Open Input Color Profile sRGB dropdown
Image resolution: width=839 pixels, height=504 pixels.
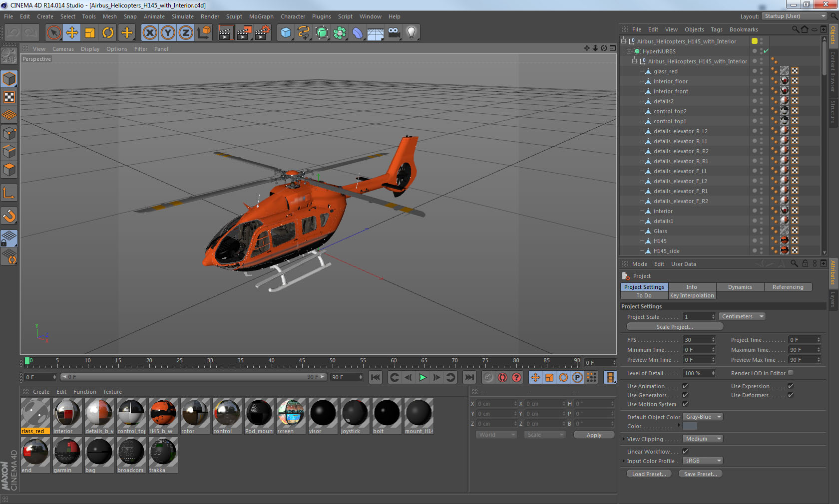coord(703,461)
